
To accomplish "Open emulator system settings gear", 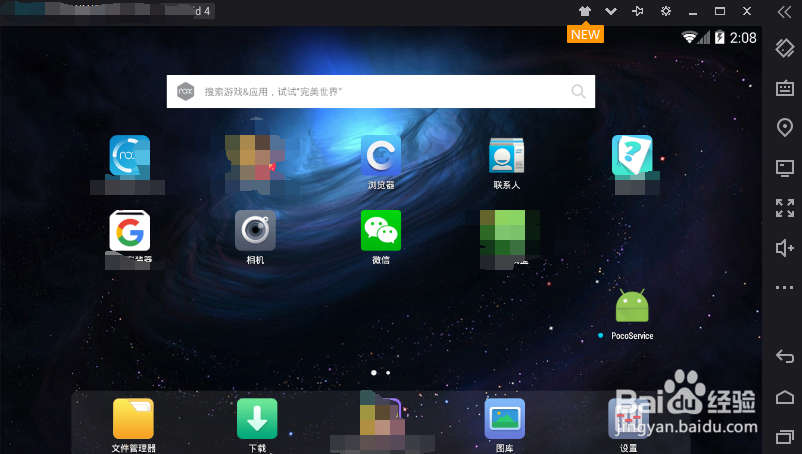I will pyautogui.click(x=665, y=11).
